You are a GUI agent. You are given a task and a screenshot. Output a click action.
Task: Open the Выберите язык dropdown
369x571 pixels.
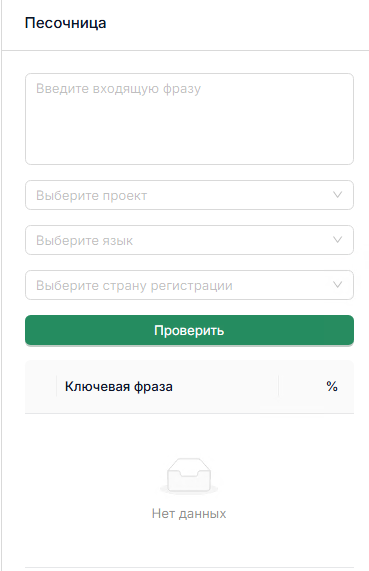coord(189,240)
